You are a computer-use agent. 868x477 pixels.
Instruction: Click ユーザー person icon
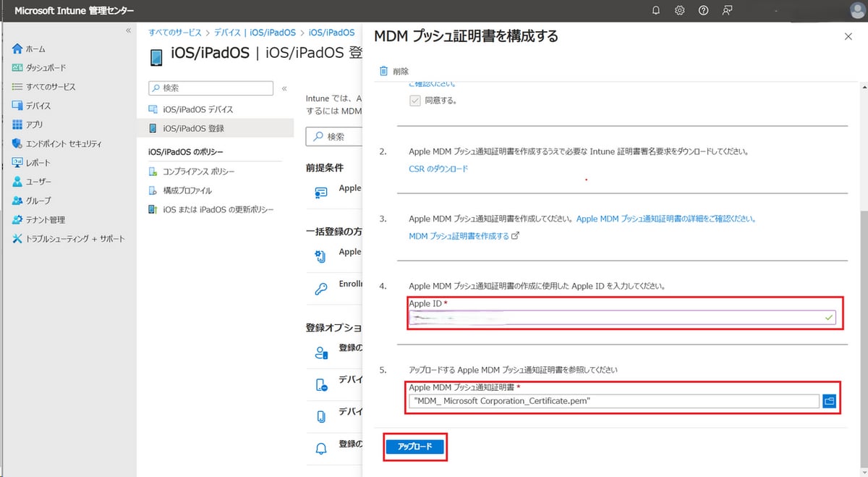[17, 182]
